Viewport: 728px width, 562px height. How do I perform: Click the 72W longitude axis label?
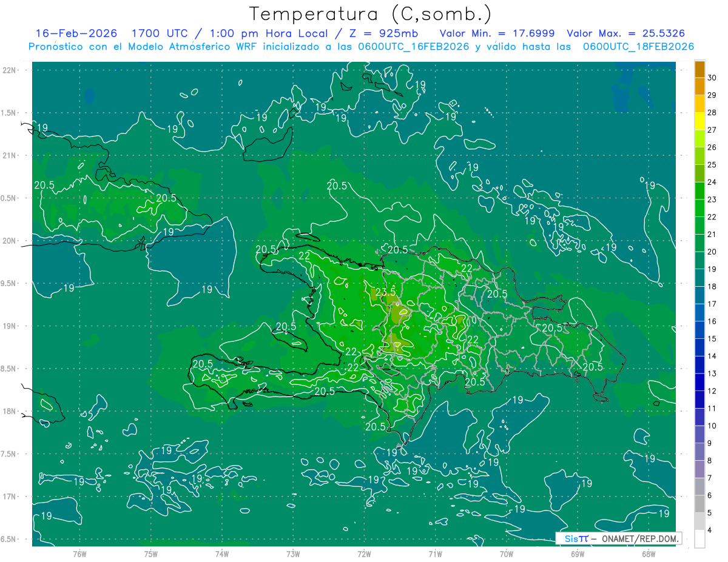tap(364, 554)
